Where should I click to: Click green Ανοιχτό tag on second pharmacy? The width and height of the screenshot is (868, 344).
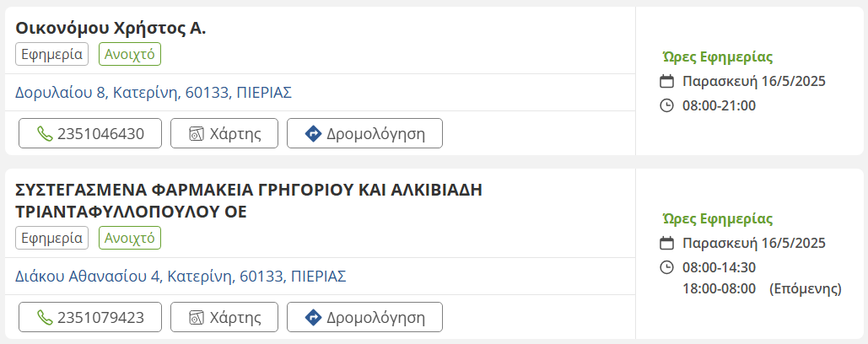130,238
